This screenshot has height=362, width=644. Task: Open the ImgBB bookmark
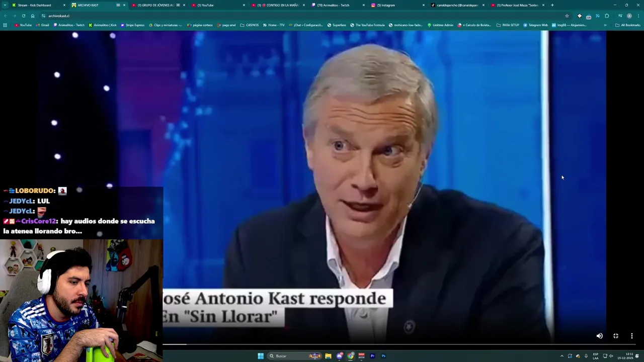(x=569, y=25)
